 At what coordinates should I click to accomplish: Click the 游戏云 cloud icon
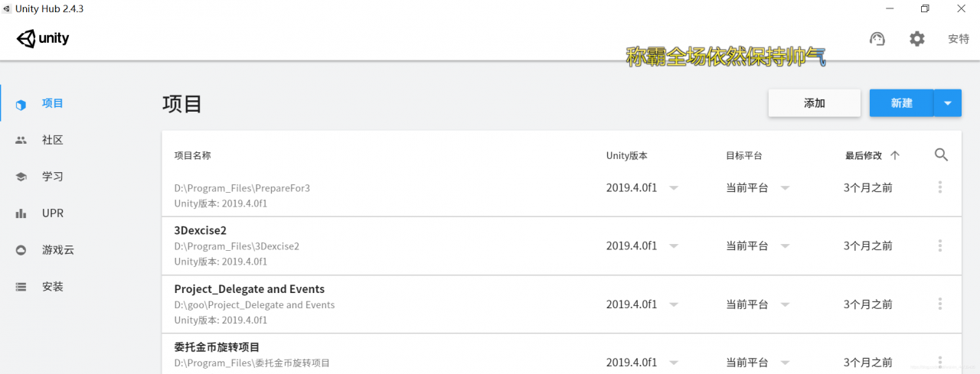(21, 250)
